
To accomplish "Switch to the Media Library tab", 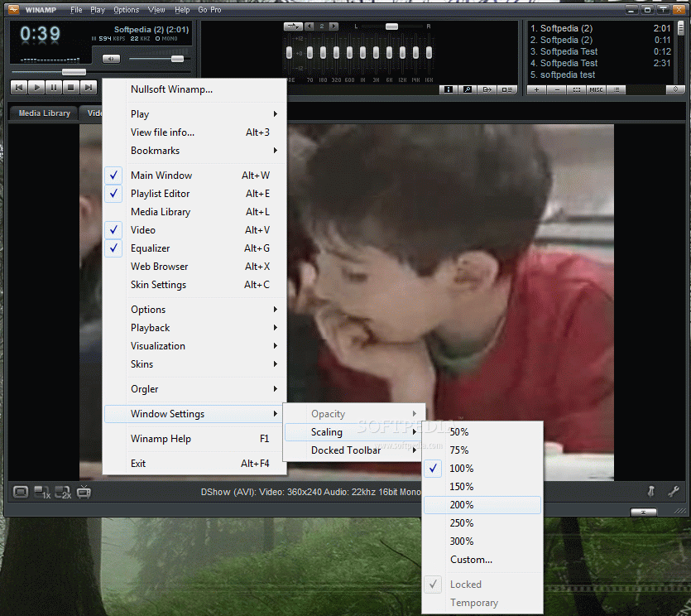I will pyautogui.click(x=44, y=113).
